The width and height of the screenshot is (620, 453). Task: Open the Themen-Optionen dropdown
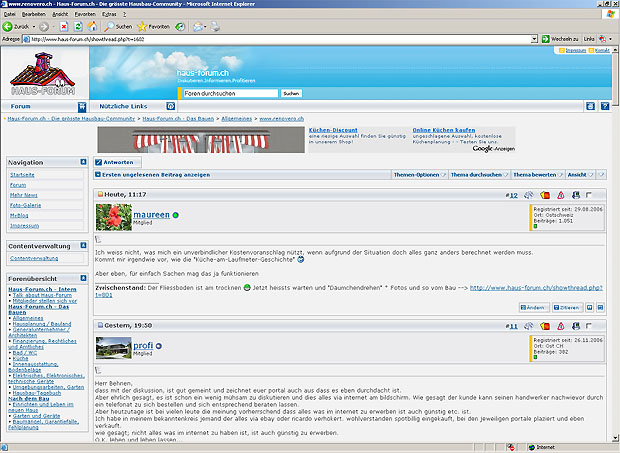pyautogui.click(x=420, y=175)
